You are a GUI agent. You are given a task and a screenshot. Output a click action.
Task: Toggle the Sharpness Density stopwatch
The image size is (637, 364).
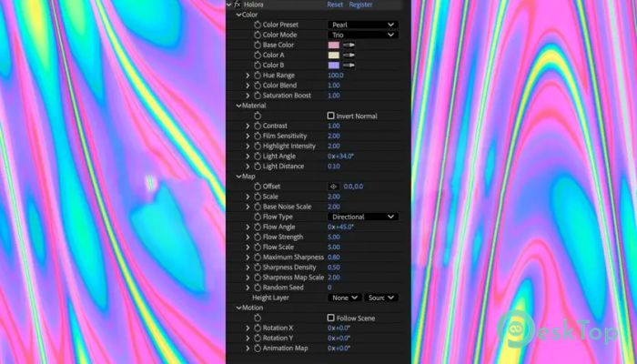[258, 268]
